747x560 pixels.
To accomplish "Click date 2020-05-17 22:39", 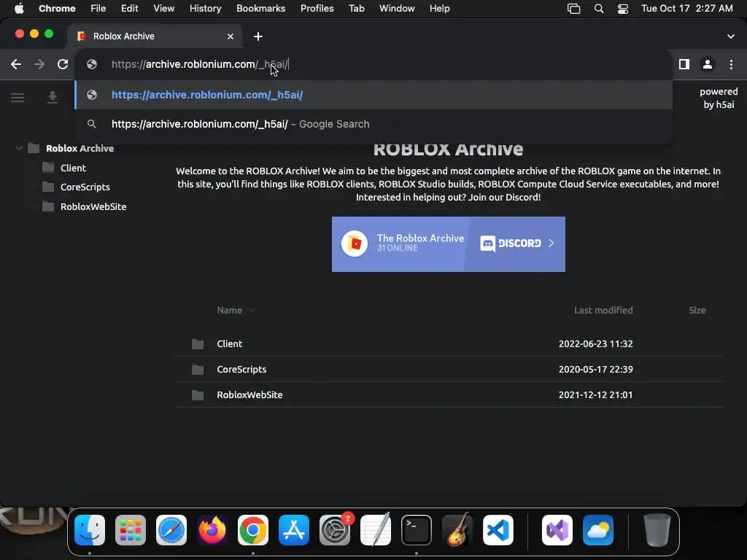I will coord(595,370).
